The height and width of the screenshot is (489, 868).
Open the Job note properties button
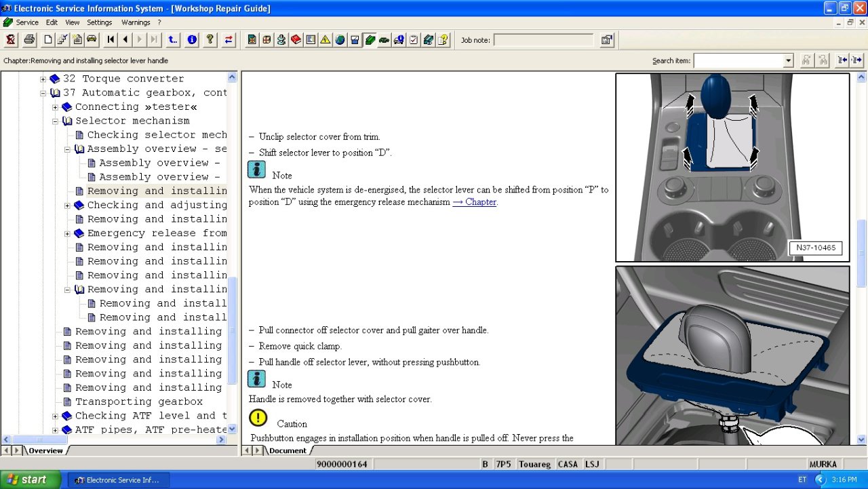click(x=607, y=40)
